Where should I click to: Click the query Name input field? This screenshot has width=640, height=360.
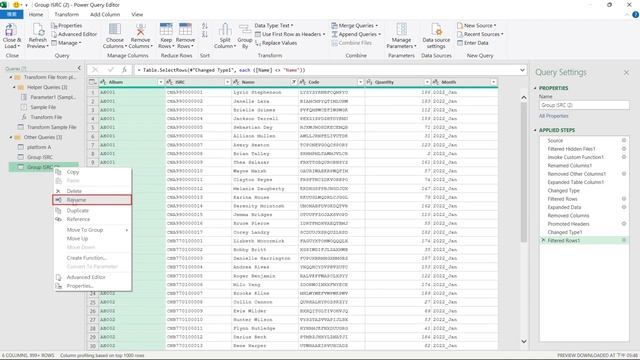tap(584, 105)
